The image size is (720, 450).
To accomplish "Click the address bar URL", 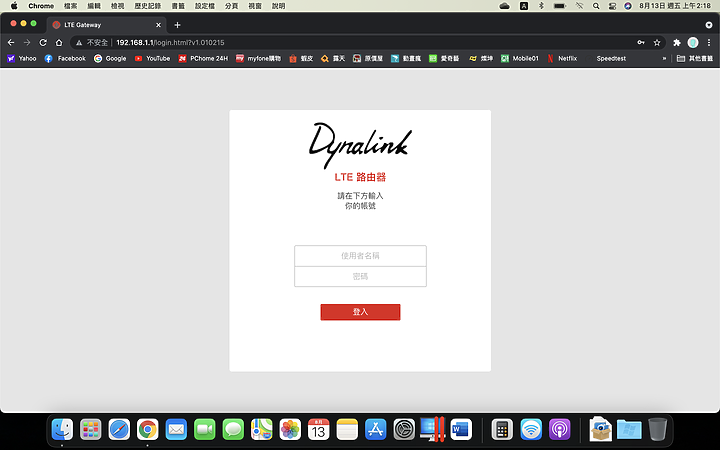I will point(170,43).
